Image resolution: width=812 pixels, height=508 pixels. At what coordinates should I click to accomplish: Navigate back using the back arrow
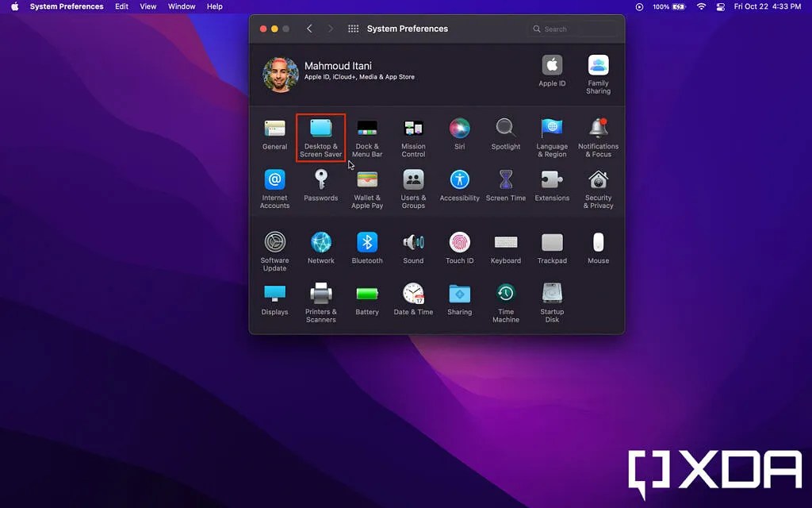309,29
